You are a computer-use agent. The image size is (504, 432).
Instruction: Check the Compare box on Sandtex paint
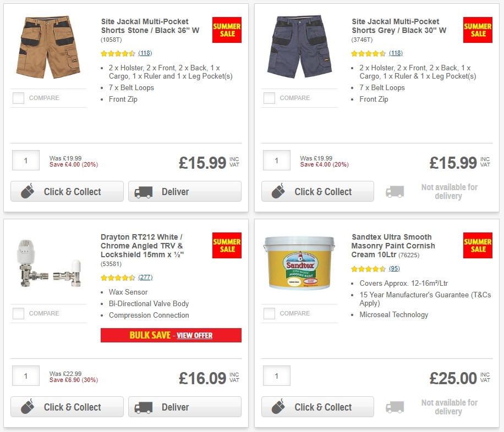pos(269,313)
